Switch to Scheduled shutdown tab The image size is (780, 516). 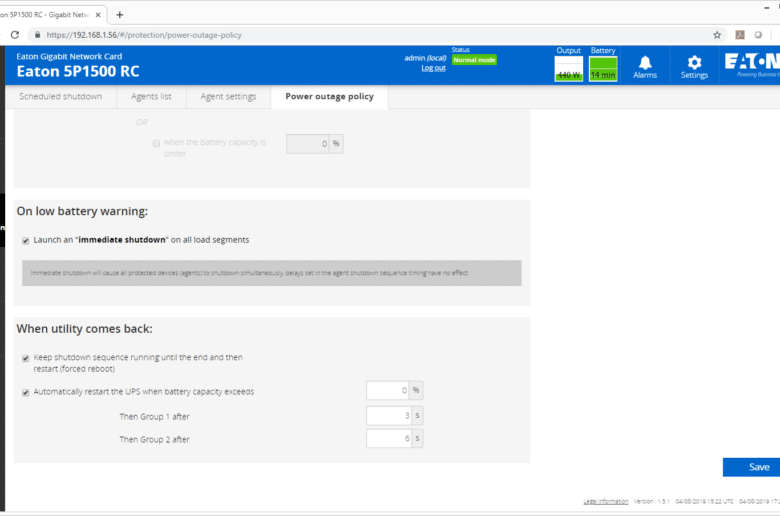pos(61,97)
